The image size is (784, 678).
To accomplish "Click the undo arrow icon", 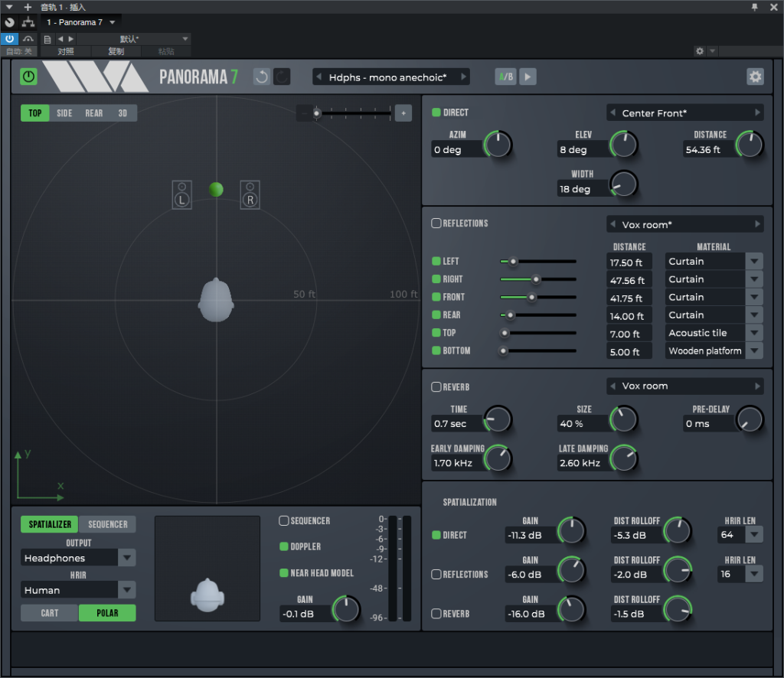I will tap(262, 77).
